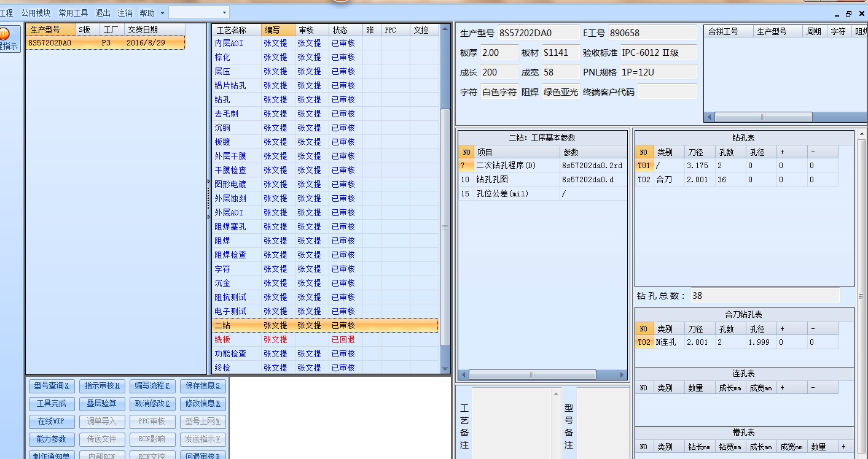Click the 回退审核 button
This screenshot has height=459, width=868.
(x=203, y=456)
